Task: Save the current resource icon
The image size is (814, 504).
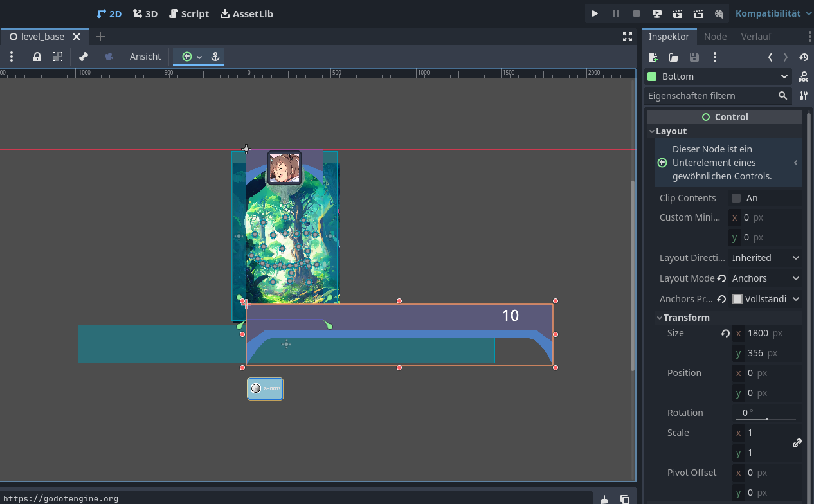Action: 694,57
